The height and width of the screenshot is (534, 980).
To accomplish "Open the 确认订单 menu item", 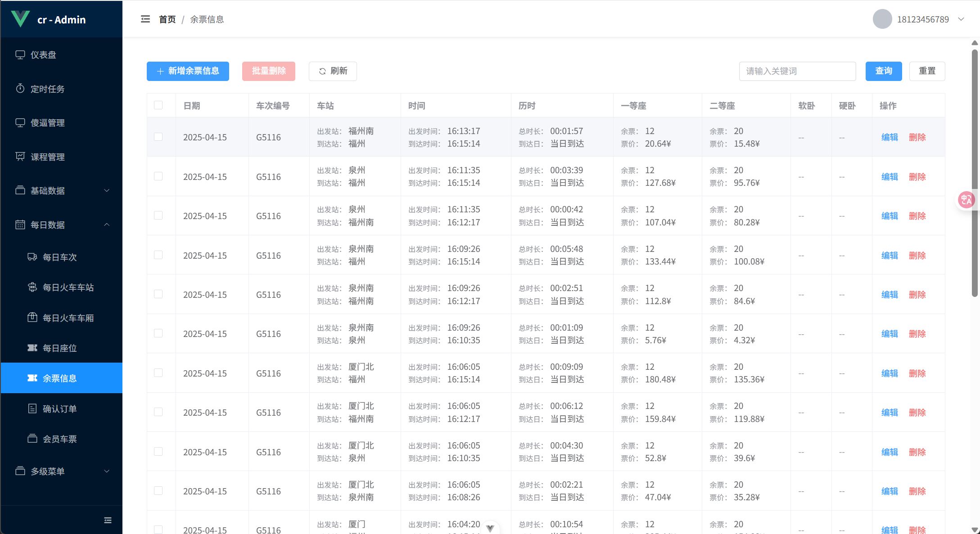I will pyautogui.click(x=60, y=408).
